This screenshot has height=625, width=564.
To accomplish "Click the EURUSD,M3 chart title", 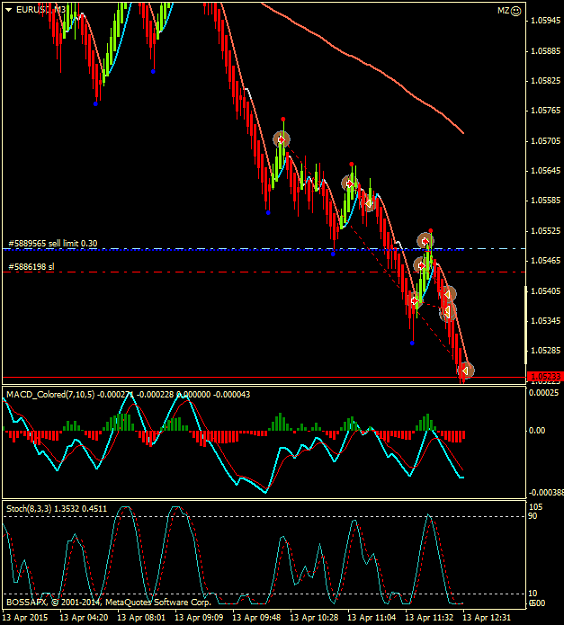I will tap(40, 10).
